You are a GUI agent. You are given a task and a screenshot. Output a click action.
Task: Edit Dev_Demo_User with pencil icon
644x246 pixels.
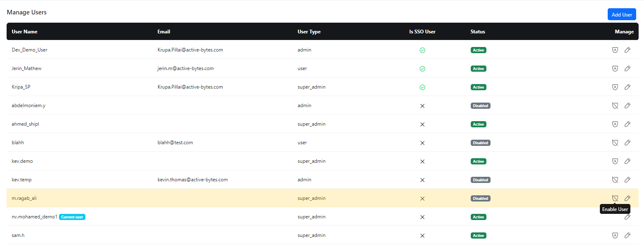[x=627, y=50]
